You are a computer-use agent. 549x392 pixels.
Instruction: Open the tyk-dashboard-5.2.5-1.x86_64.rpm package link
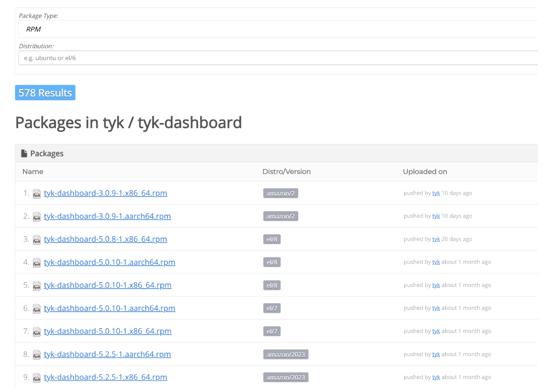tap(106, 377)
